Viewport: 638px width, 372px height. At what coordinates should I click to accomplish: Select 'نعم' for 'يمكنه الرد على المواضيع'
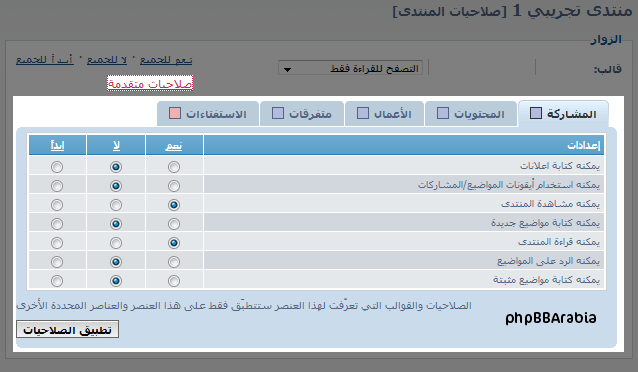pos(174,262)
